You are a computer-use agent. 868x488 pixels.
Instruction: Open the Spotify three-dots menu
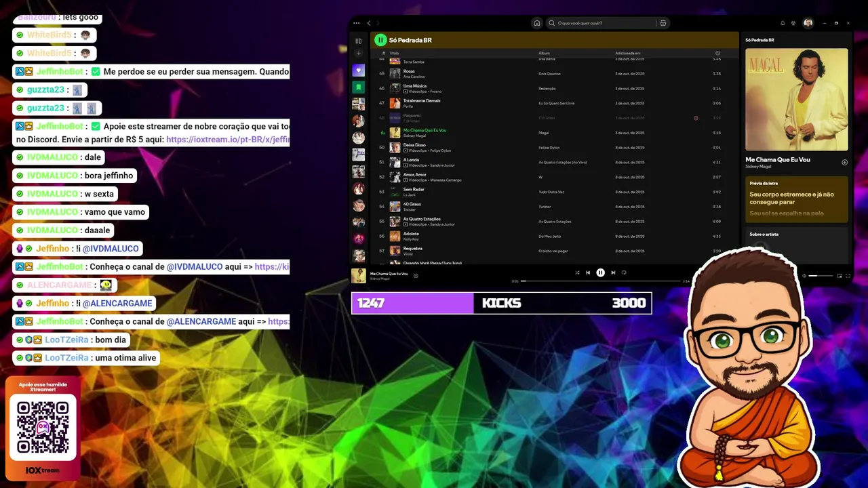[356, 23]
